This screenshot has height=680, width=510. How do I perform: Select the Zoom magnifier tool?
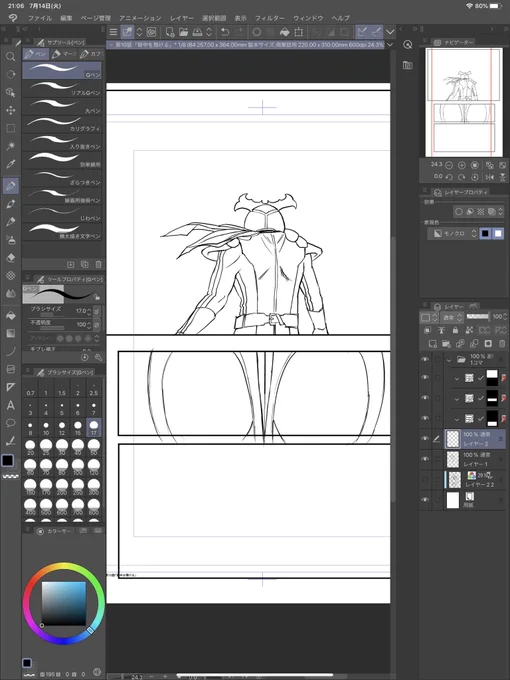(x=10, y=57)
